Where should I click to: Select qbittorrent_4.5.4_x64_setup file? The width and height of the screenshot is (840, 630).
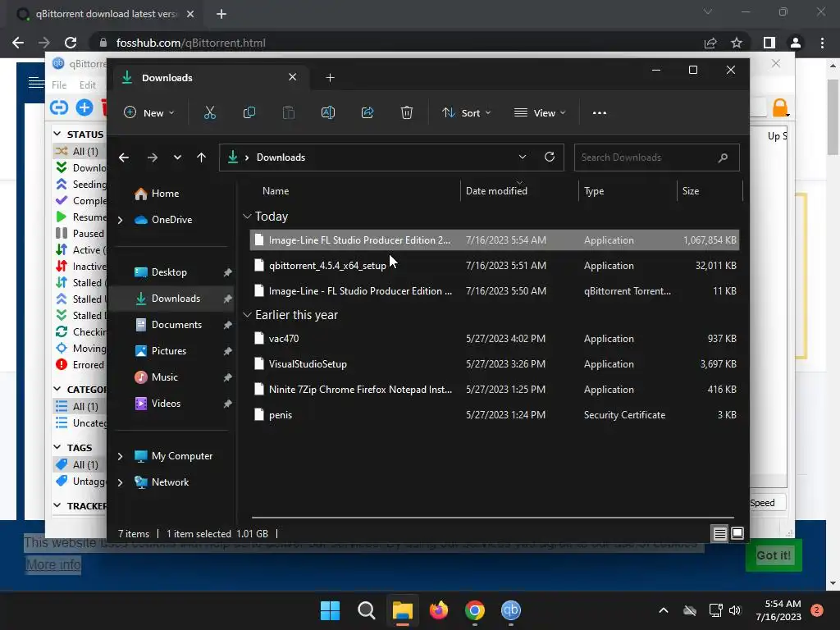coord(495,266)
